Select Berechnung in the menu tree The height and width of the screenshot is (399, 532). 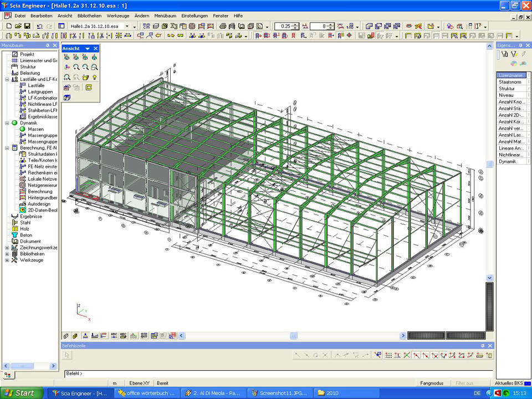[x=40, y=192]
